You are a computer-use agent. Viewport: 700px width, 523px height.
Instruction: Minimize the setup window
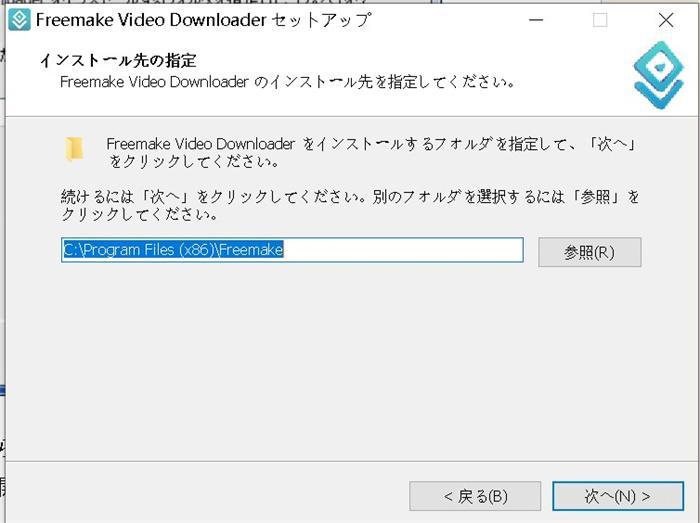click(536, 20)
